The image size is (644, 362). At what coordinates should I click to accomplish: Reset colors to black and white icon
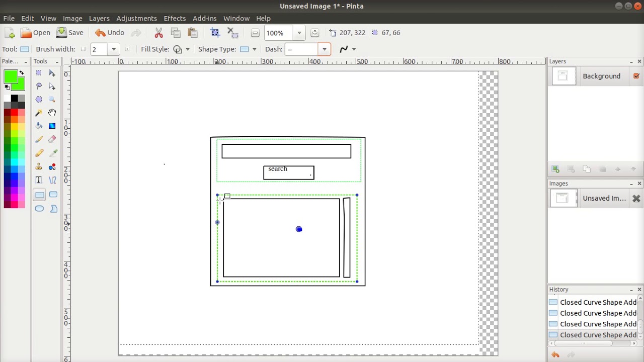(7, 87)
